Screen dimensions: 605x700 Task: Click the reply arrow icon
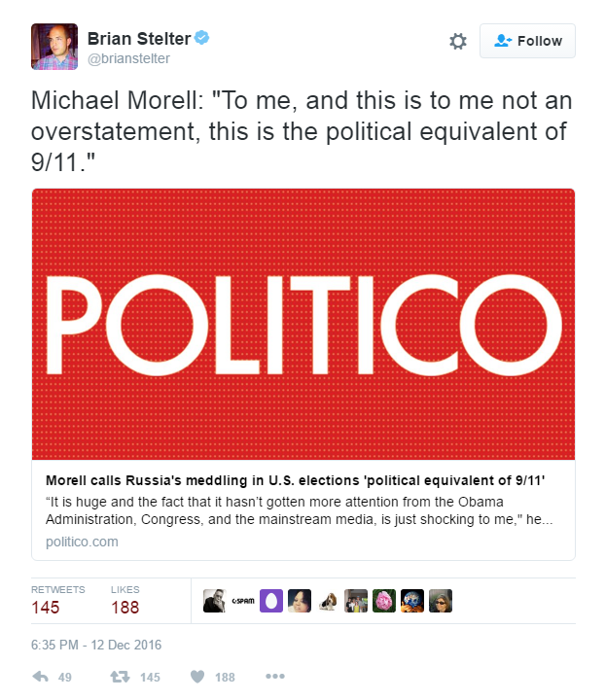pos(41,677)
